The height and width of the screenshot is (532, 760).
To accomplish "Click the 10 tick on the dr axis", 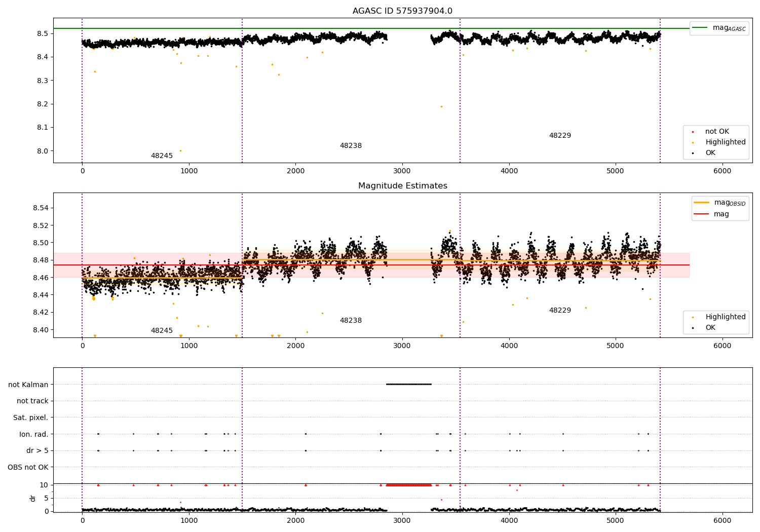I will (44, 485).
